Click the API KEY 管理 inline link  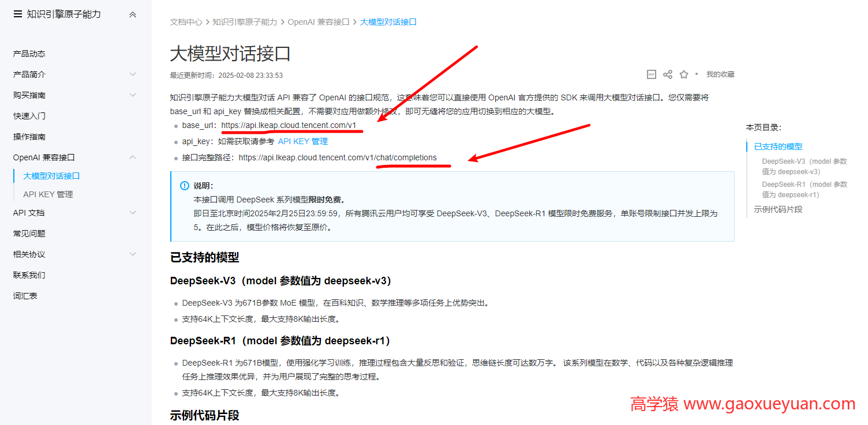coord(302,141)
